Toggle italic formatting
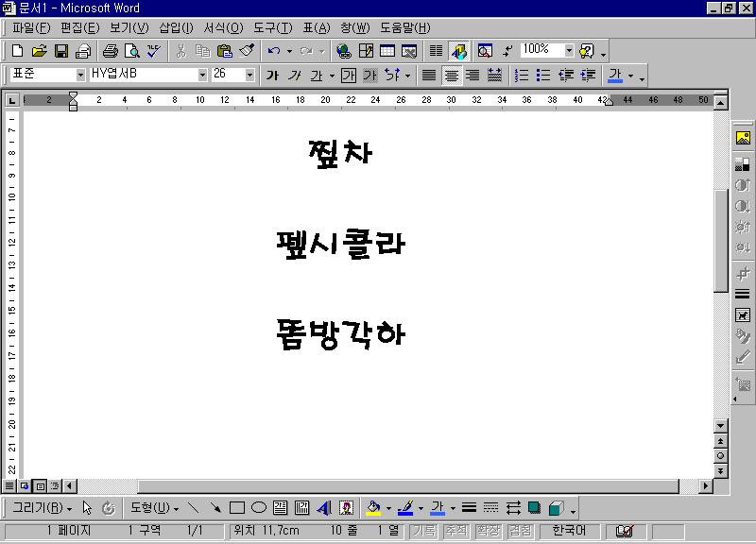 295,76
